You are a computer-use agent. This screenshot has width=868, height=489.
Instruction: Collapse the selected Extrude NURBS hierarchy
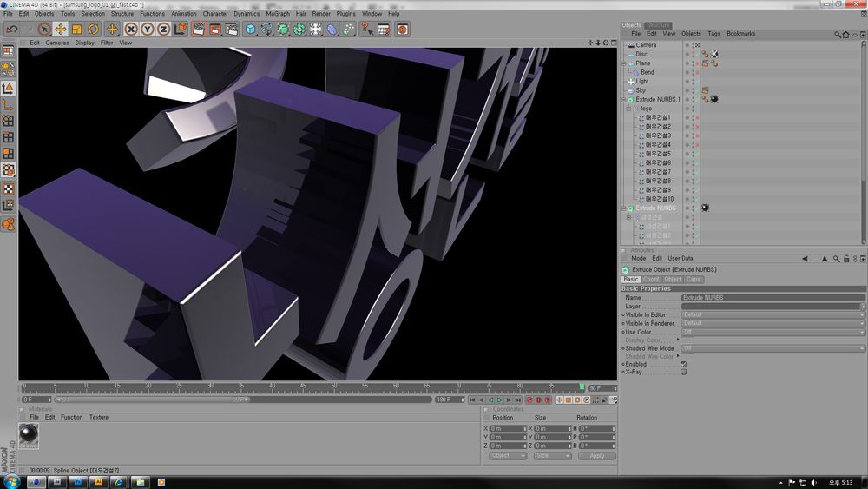point(624,208)
